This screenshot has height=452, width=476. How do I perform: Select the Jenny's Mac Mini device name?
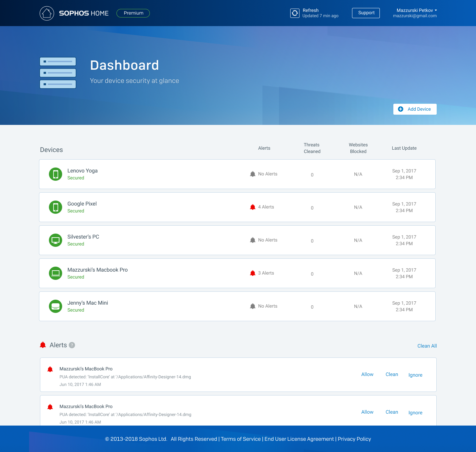[x=88, y=303]
